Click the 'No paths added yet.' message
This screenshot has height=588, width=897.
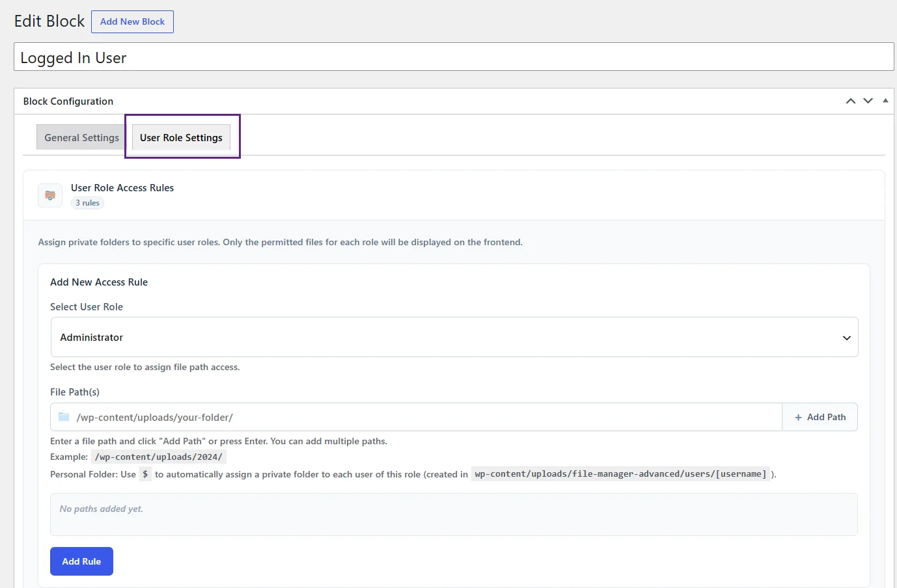pyautogui.click(x=101, y=509)
